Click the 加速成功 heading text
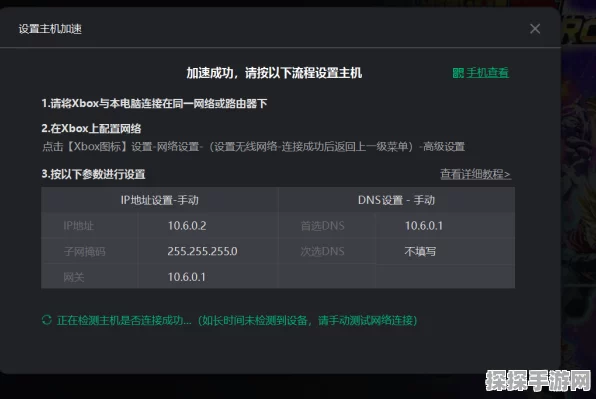 (x=274, y=73)
